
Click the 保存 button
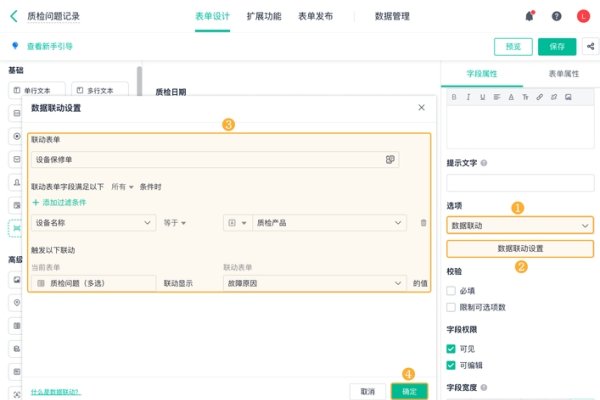coord(557,47)
